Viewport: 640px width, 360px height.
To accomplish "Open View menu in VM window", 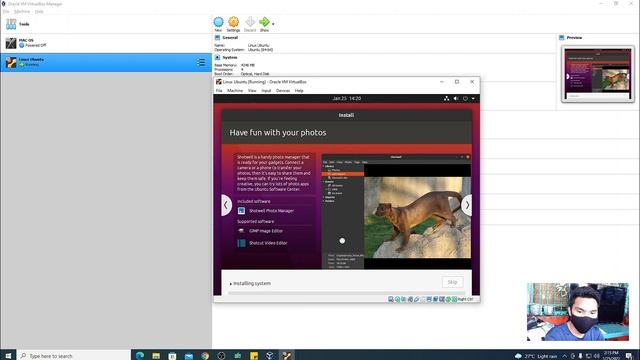I will pyautogui.click(x=252, y=91).
